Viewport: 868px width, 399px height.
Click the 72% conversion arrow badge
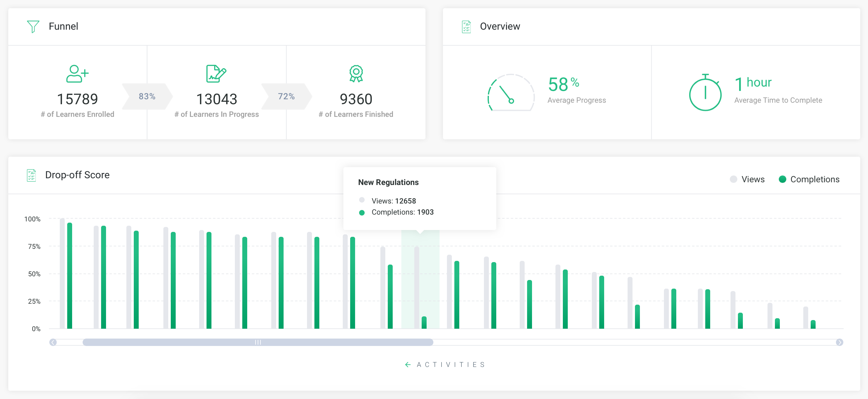pyautogui.click(x=286, y=97)
